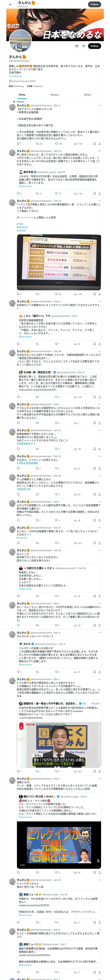The image size is (110, 980).
Task: Expand Show more in 週刊フジ quoted post
Action: coord(25,337)
